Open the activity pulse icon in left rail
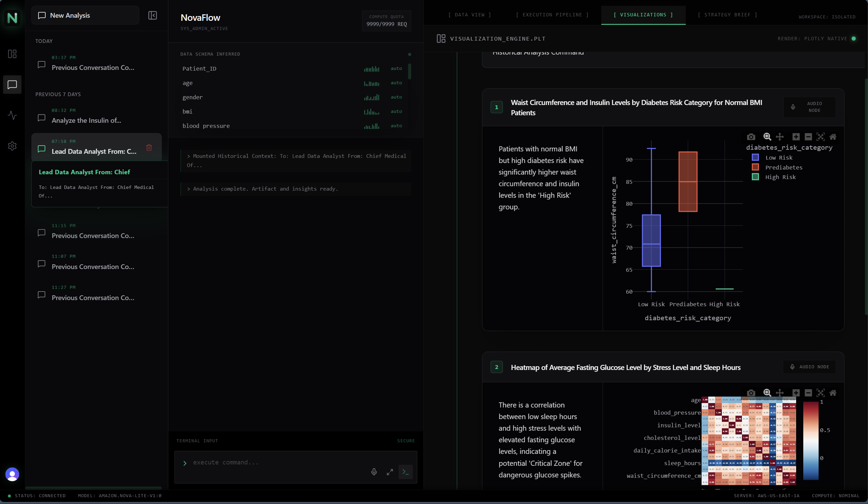Screen dimensions: 868x504 pyautogui.click(x=12, y=115)
